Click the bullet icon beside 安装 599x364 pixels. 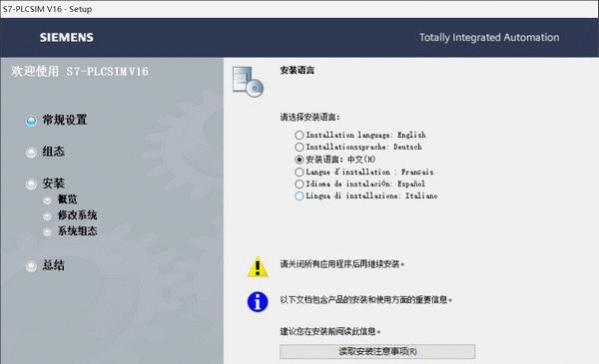tap(31, 183)
